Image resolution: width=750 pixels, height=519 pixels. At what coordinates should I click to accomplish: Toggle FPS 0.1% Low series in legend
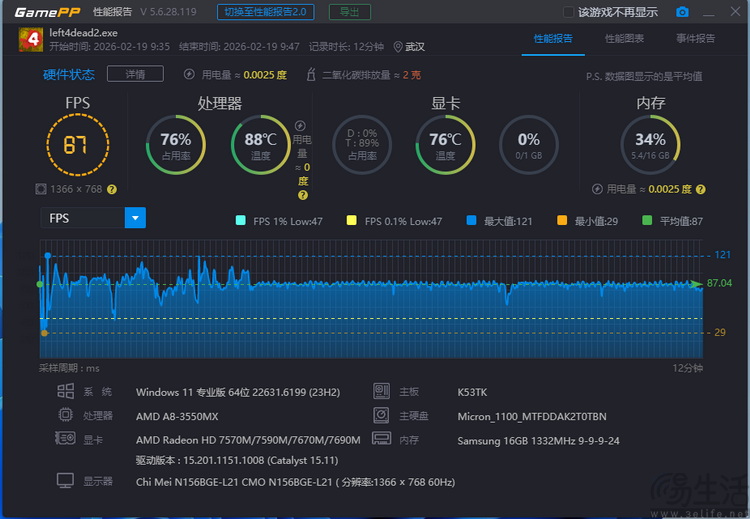click(x=351, y=221)
